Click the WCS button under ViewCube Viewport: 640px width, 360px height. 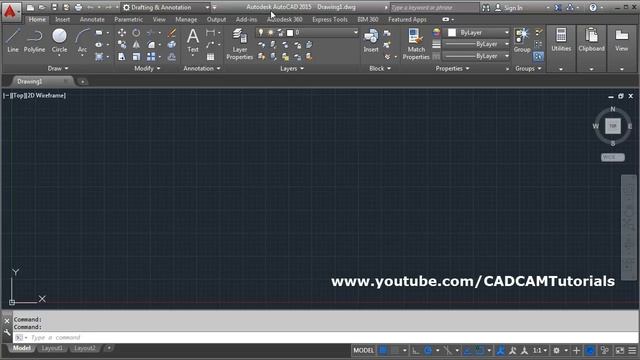[x=612, y=157]
